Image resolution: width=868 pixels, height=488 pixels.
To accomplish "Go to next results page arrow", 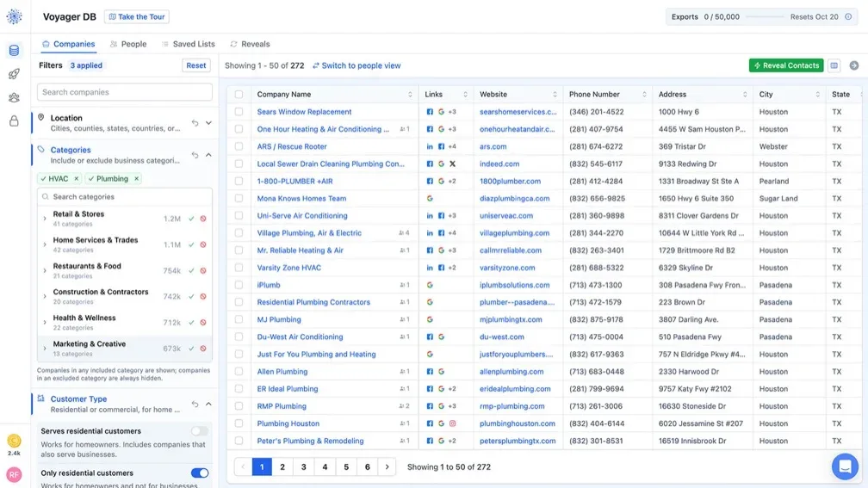I will point(387,467).
